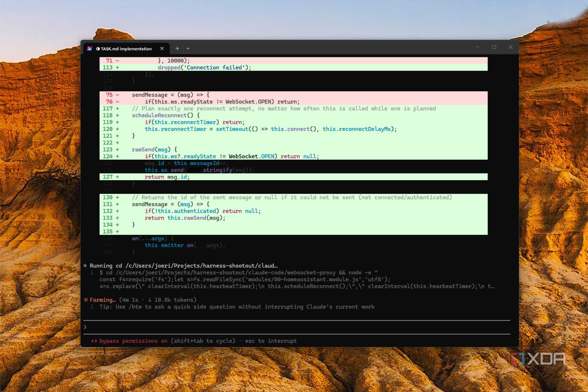
Task: Click the 'return msg.id;' line 127
Action: click(293, 177)
